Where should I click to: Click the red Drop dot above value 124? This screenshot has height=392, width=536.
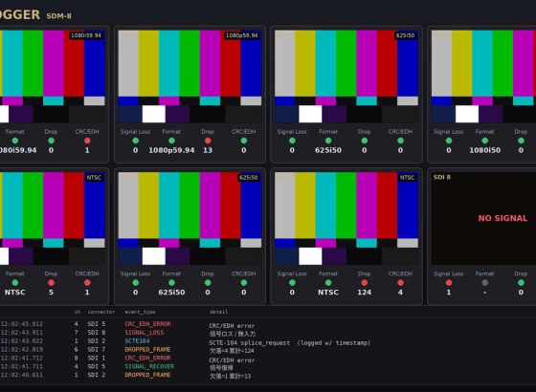click(365, 283)
